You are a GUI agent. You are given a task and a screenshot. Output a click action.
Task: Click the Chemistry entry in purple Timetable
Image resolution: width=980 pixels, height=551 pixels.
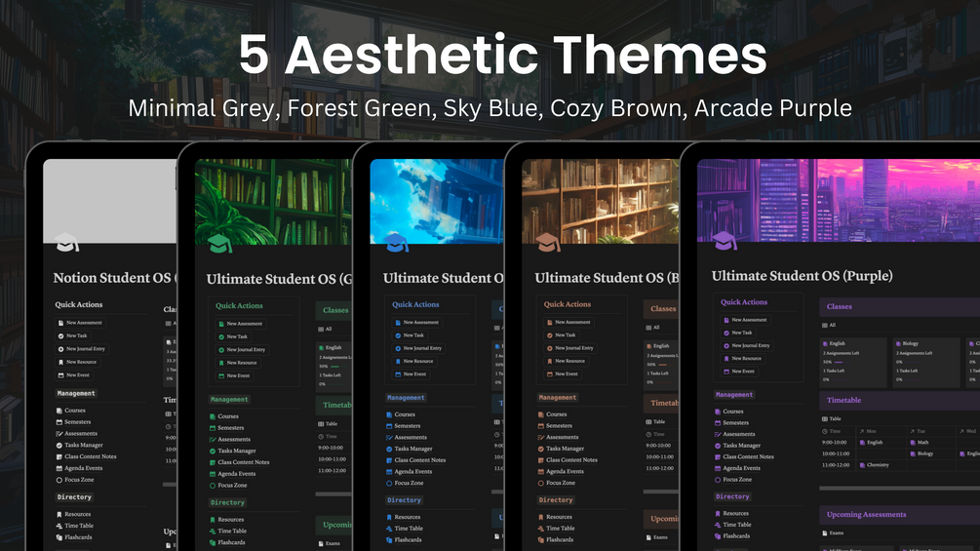pyautogui.click(x=874, y=465)
